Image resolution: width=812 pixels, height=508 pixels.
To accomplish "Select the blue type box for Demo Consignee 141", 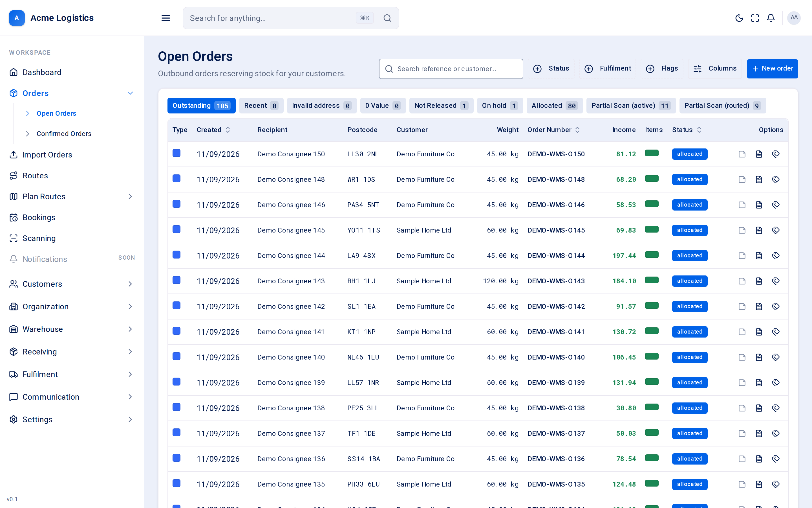I will 176,331.
